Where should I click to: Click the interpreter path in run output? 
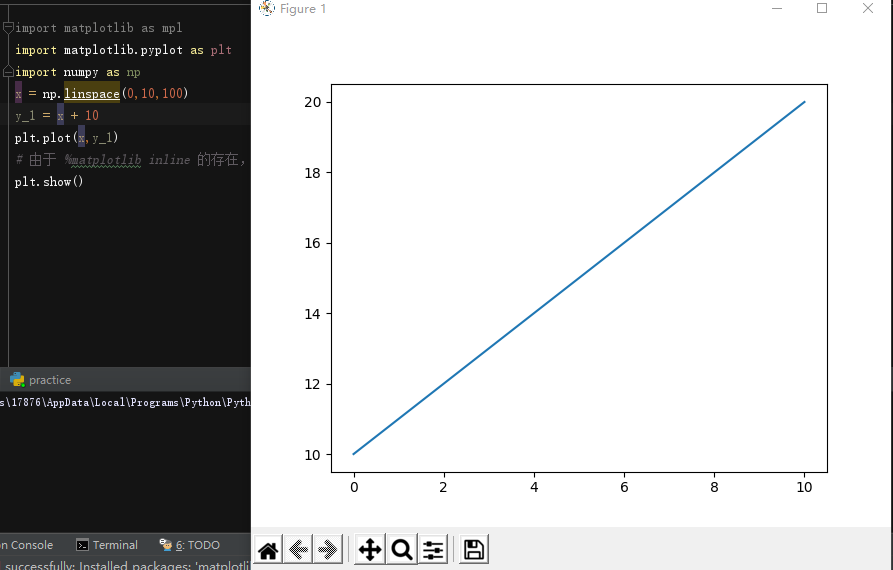[125, 403]
